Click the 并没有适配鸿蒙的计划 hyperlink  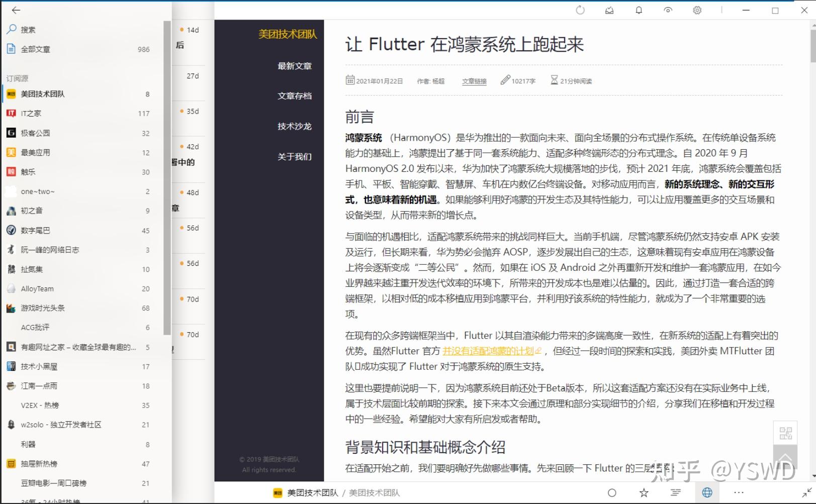pyautogui.click(x=488, y=351)
